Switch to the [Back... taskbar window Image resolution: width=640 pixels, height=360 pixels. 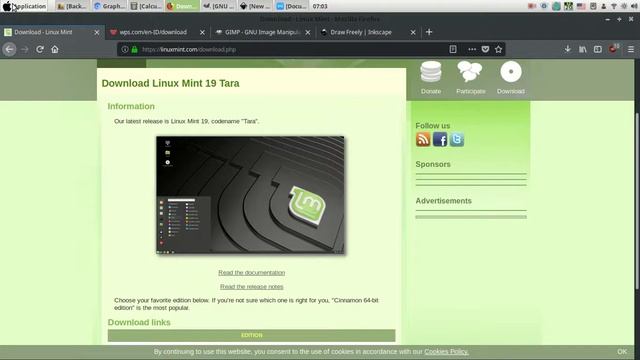tap(71, 6)
